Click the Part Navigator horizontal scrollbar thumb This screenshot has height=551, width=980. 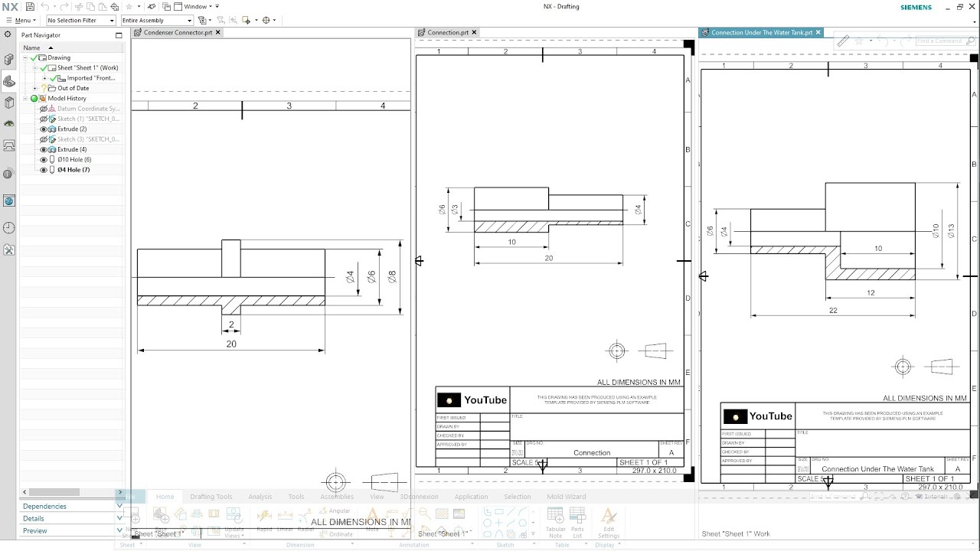pos(54,492)
